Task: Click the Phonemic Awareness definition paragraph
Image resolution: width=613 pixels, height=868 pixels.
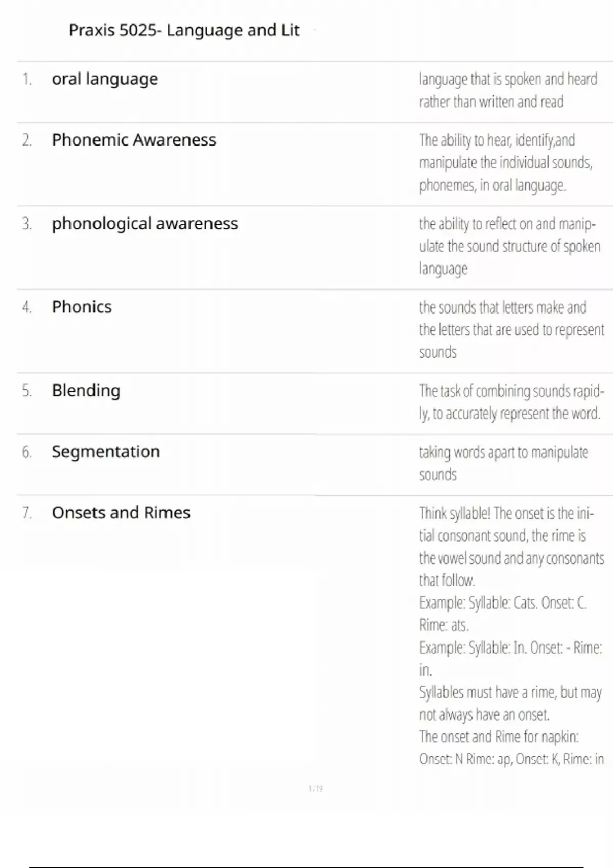Action: tap(506, 162)
